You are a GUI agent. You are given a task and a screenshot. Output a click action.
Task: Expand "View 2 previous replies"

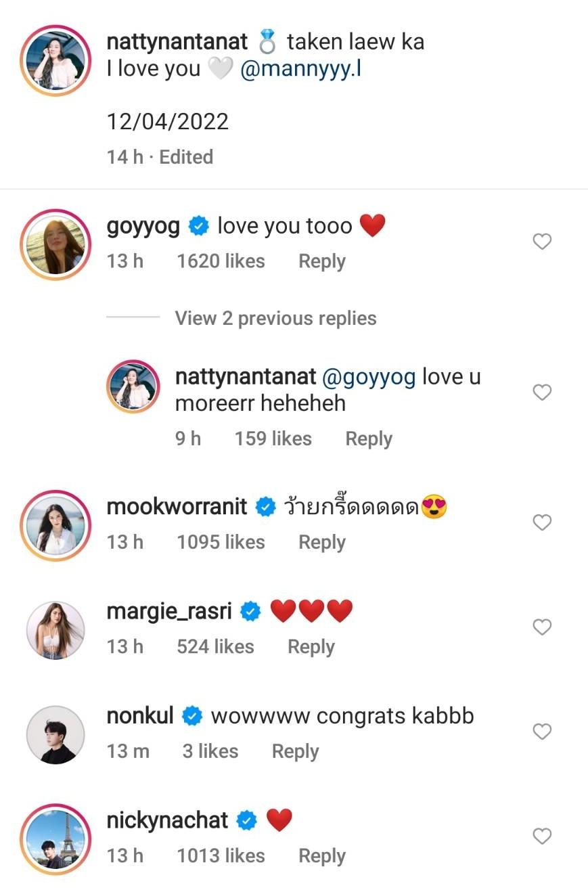tap(275, 318)
